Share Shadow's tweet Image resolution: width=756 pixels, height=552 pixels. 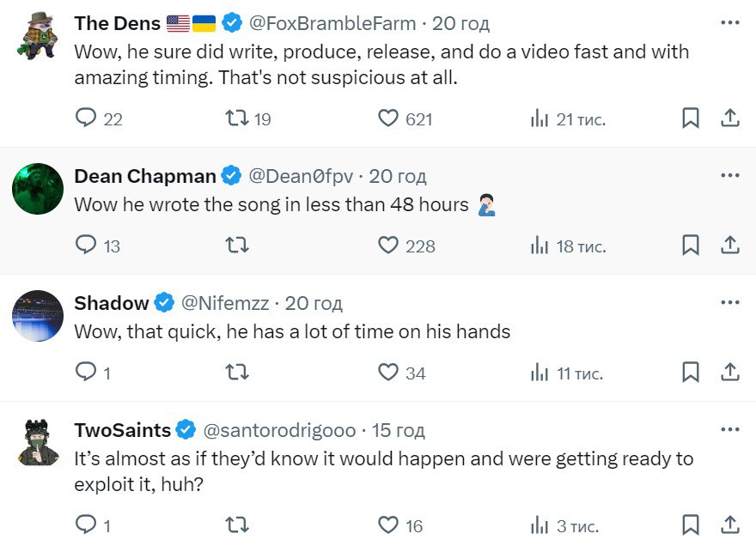pos(729,373)
